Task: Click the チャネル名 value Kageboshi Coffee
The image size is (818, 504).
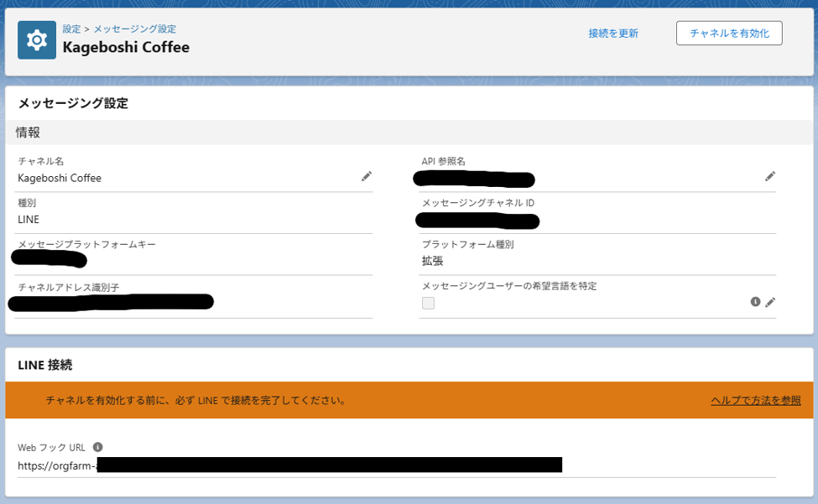Action: (x=60, y=179)
